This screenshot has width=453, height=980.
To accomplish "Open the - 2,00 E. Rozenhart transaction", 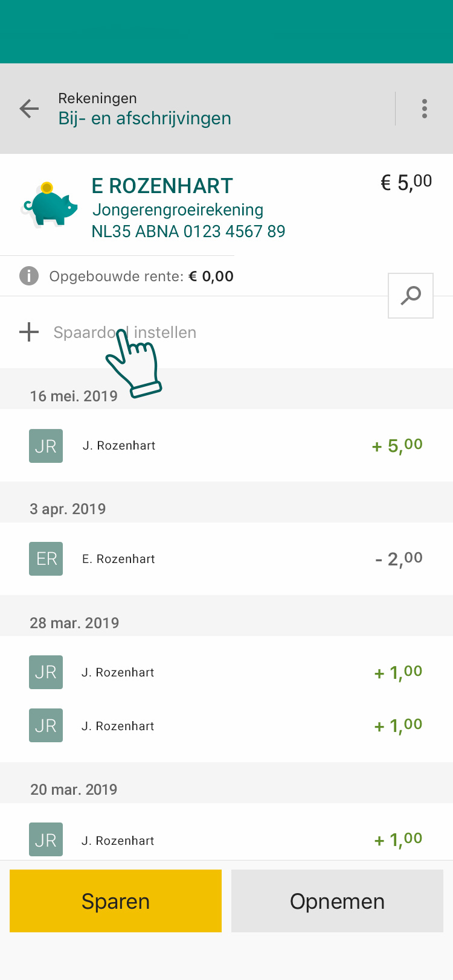I will 226,559.
